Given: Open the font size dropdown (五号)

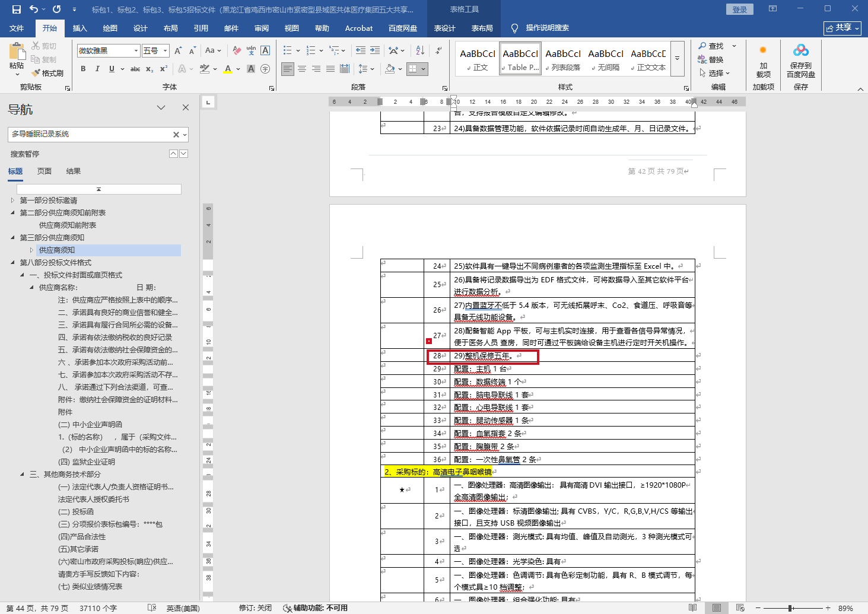Looking at the screenshot, I should click(166, 51).
